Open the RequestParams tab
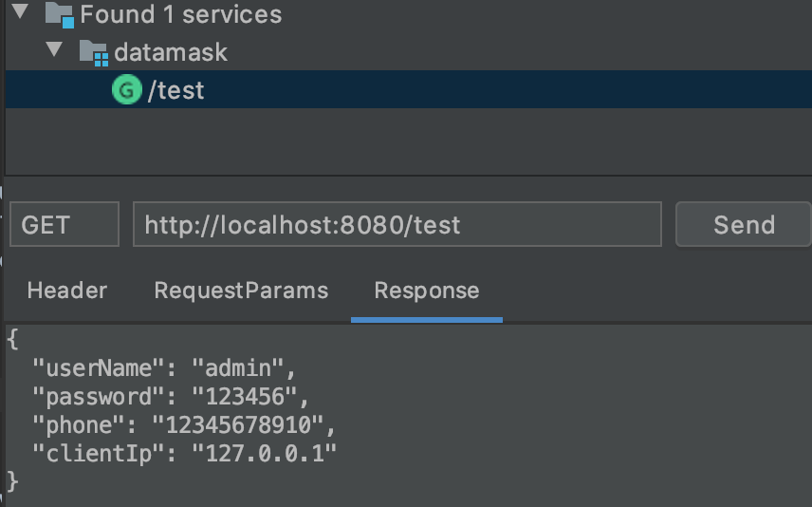 tap(241, 291)
